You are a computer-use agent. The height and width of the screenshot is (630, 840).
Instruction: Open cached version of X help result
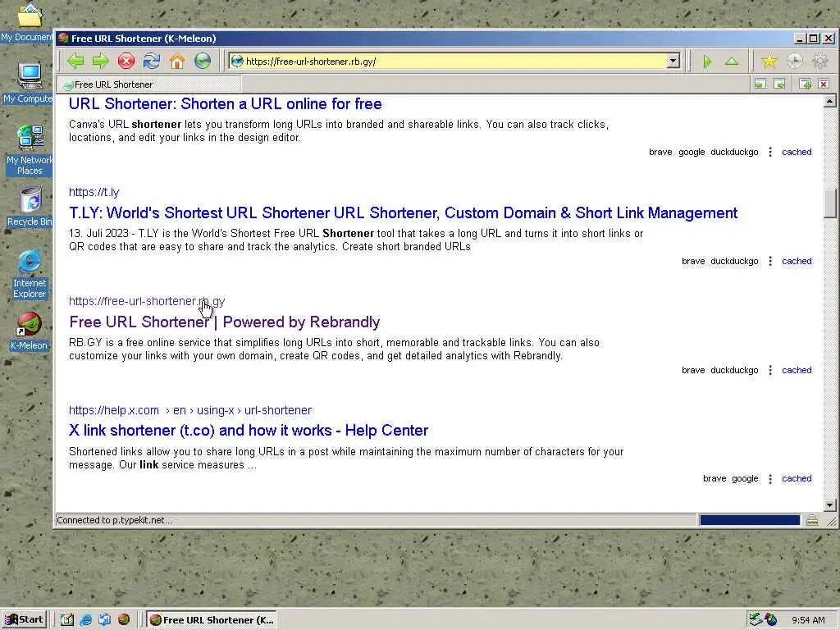click(797, 479)
